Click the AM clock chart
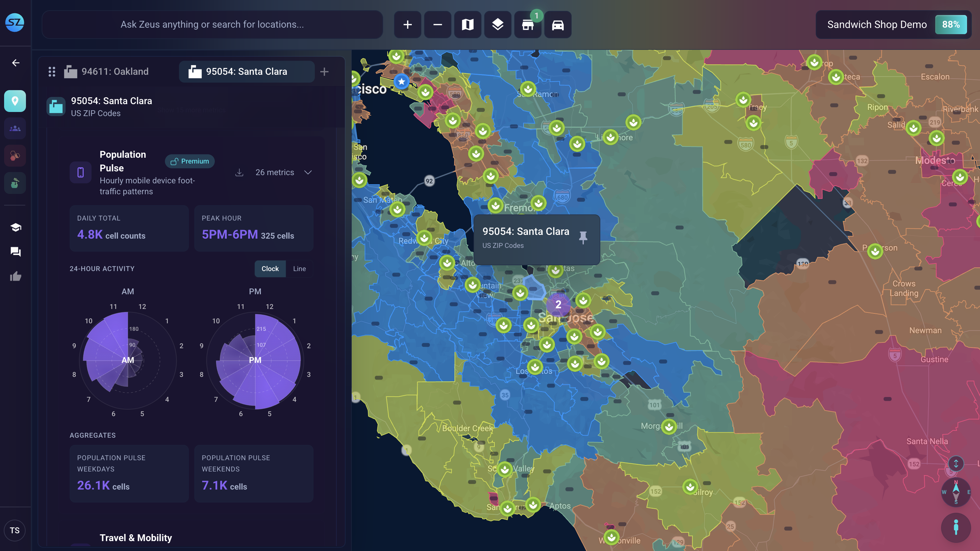Screen dimensions: 980x551 128,360
